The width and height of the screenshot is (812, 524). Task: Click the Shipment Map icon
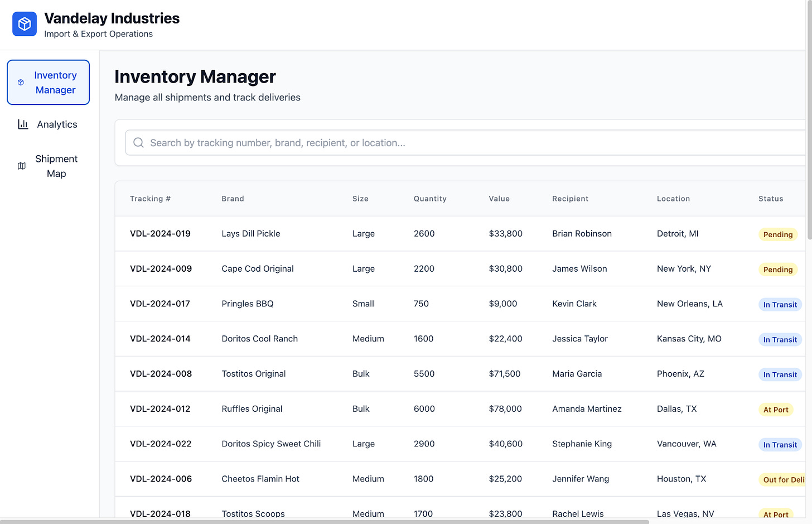[22, 166]
